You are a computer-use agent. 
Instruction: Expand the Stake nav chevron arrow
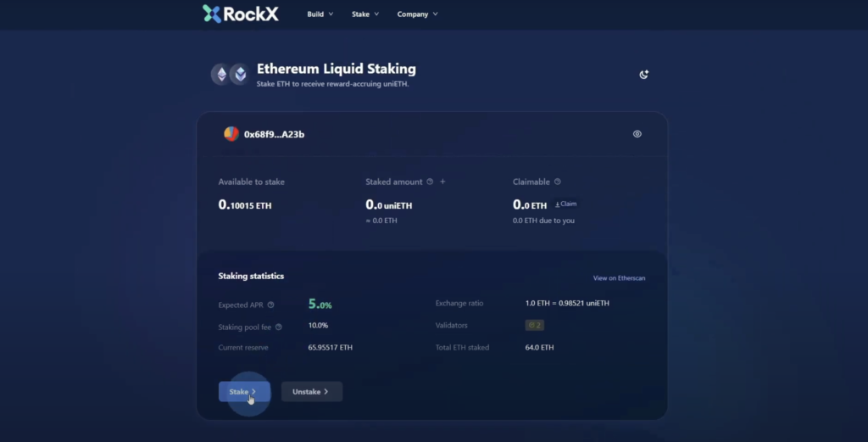pos(376,14)
